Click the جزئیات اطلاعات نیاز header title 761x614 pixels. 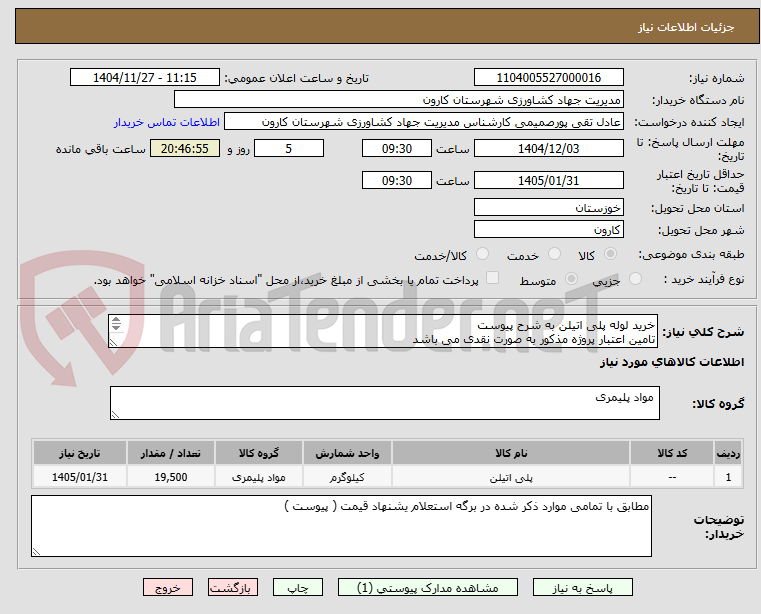[x=685, y=27]
